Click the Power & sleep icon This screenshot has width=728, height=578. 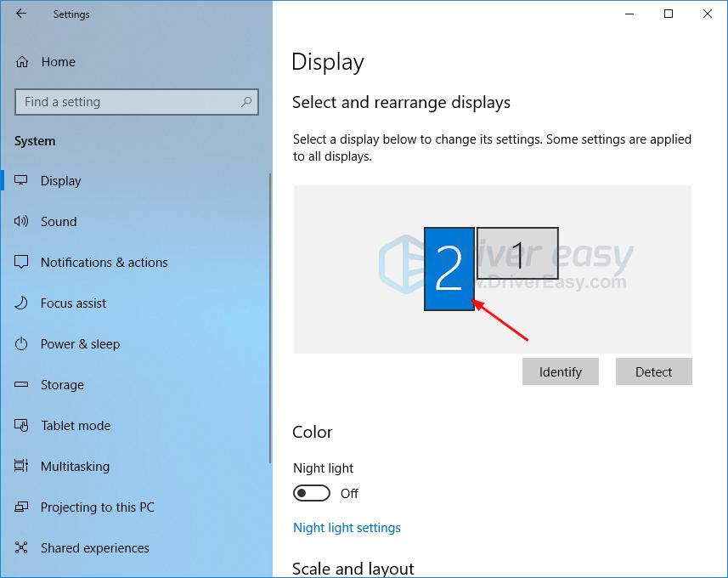click(23, 343)
